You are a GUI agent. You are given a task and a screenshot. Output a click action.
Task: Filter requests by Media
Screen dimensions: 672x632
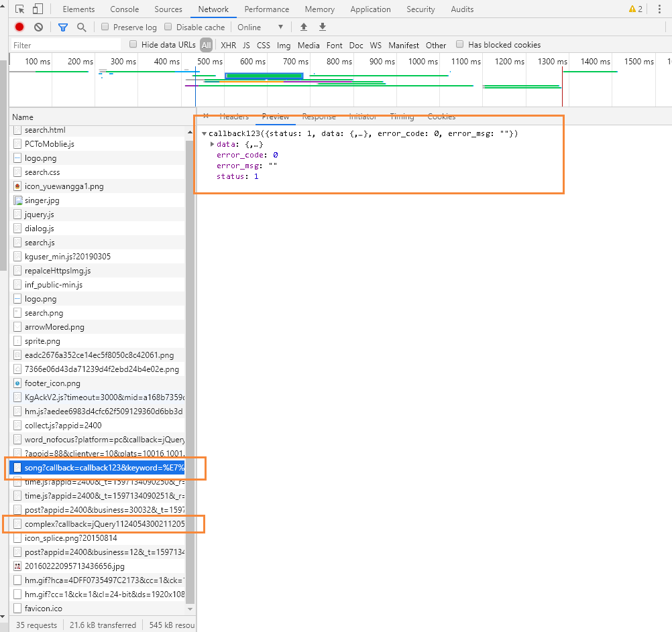309,45
